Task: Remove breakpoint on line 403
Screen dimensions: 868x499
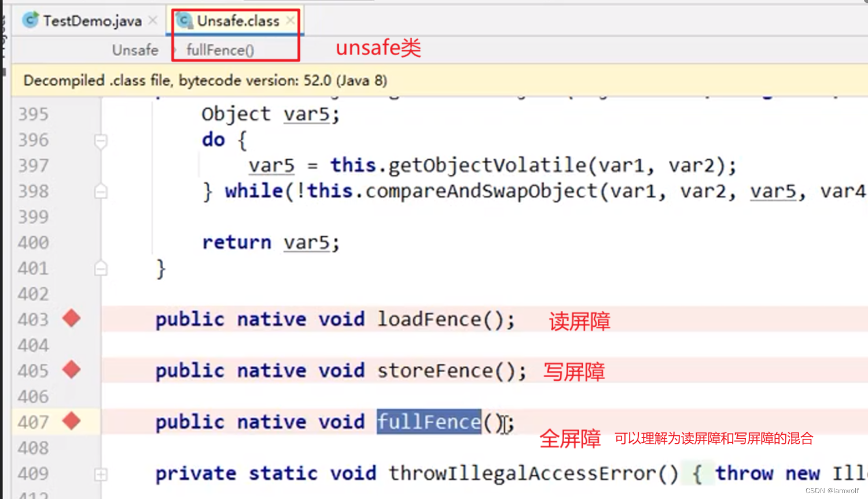Action: tap(72, 318)
